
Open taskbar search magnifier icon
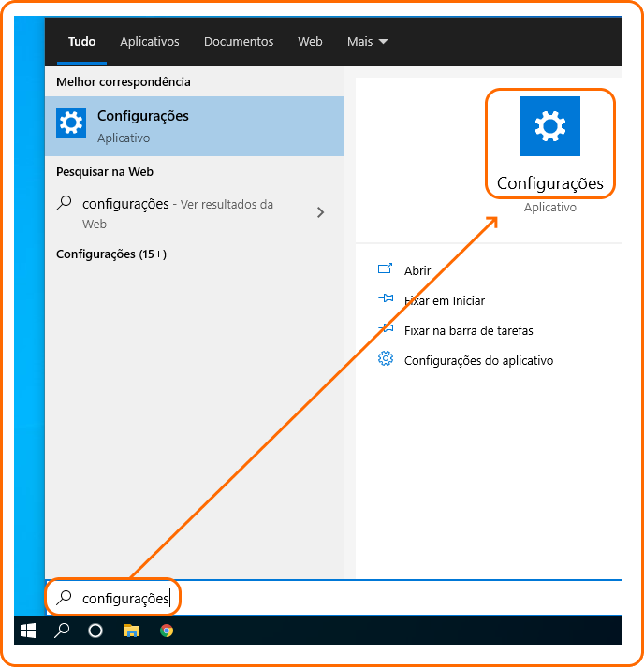pyautogui.click(x=62, y=631)
